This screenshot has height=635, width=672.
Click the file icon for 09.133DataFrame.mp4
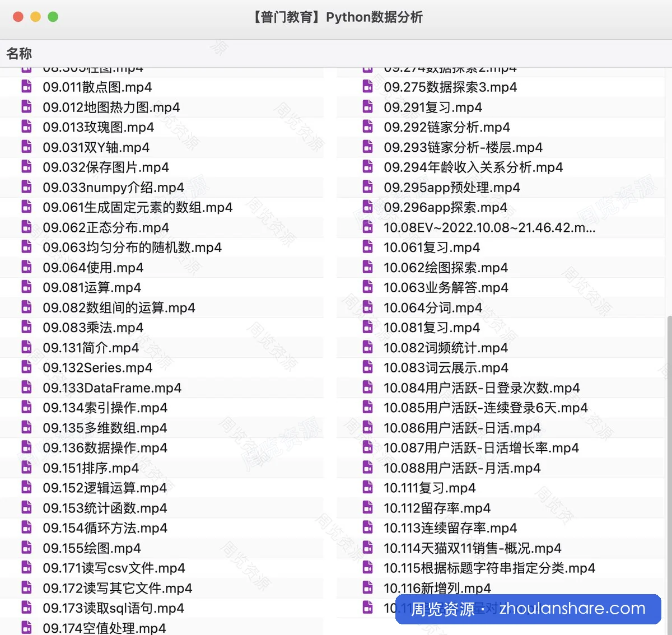26,387
